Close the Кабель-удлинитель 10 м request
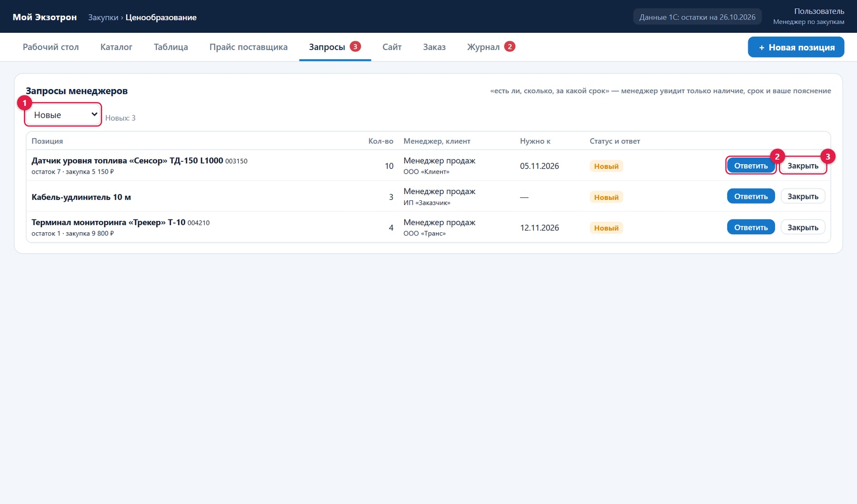The image size is (857, 504). coord(803,196)
